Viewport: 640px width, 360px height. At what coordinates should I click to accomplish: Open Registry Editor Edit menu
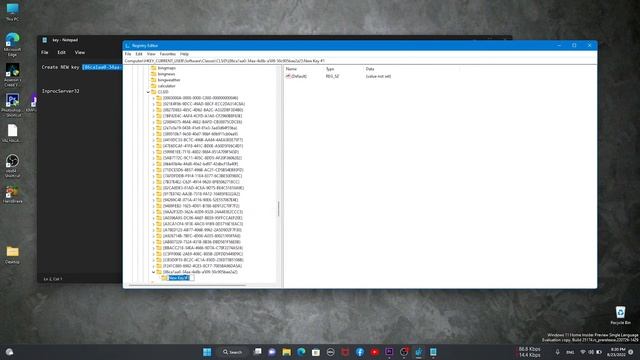click(139, 54)
